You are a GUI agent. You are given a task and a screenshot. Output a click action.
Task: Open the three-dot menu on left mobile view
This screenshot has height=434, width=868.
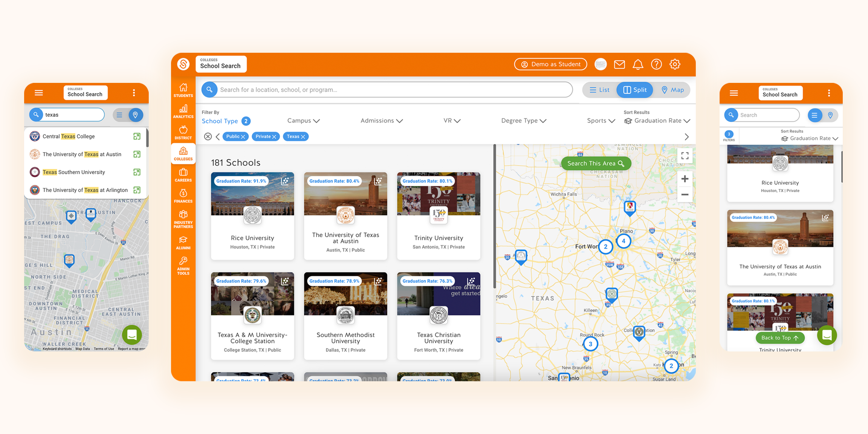click(x=134, y=93)
